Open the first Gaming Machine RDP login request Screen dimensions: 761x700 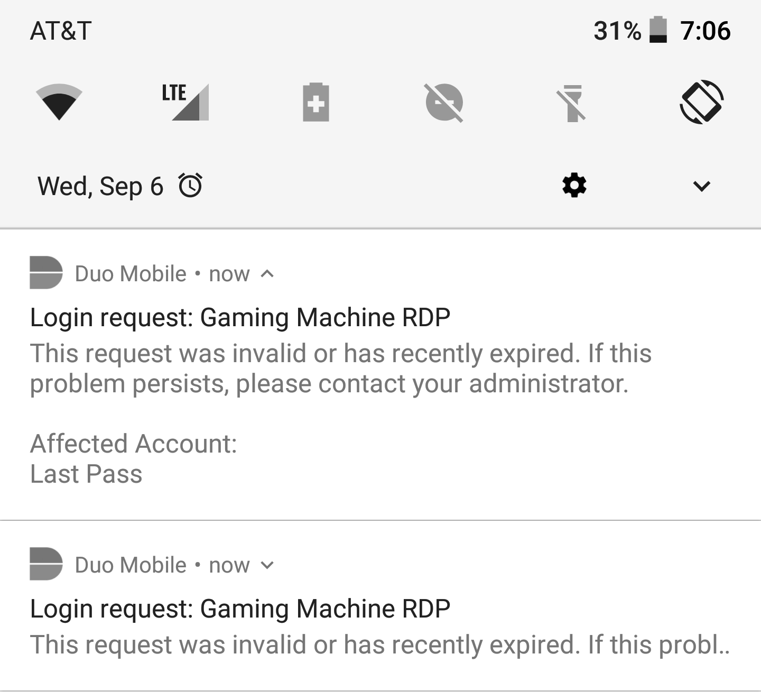240,318
